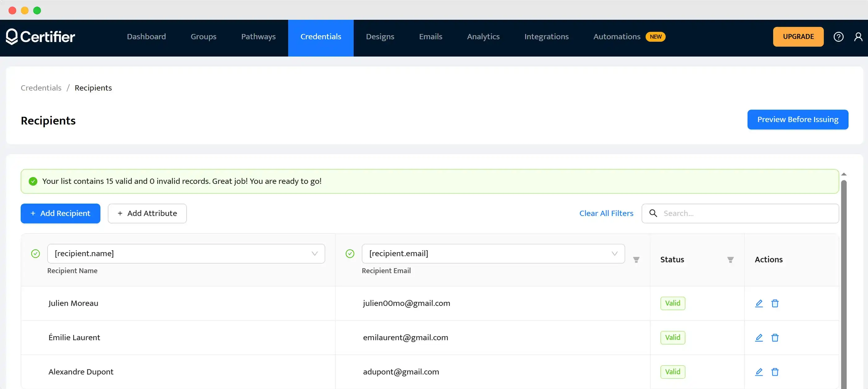The height and width of the screenshot is (389, 868).
Task: Open the Designs tab
Action: [380, 37]
